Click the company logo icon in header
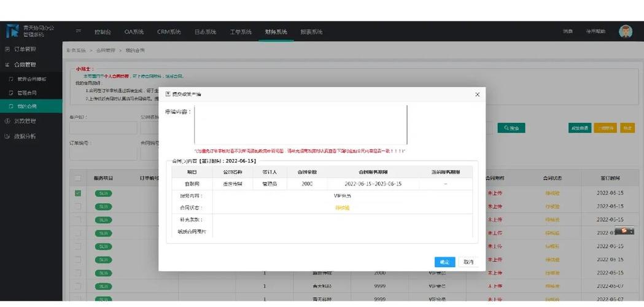Viewport: 644px width, 307px height. point(12,31)
